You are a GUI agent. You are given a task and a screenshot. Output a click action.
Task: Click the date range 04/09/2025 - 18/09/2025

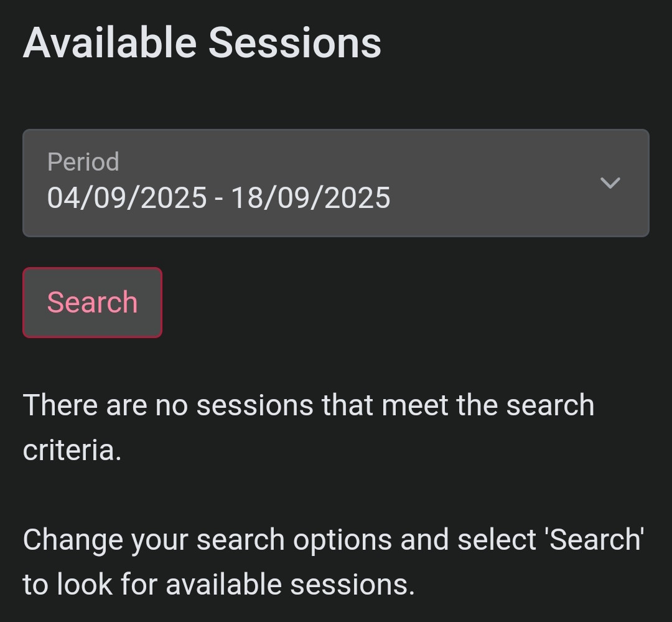[x=219, y=198]
